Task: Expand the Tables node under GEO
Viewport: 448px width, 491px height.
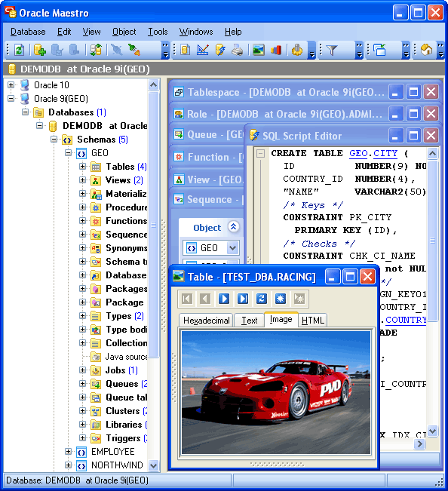Action: click(x=83, y=167)
